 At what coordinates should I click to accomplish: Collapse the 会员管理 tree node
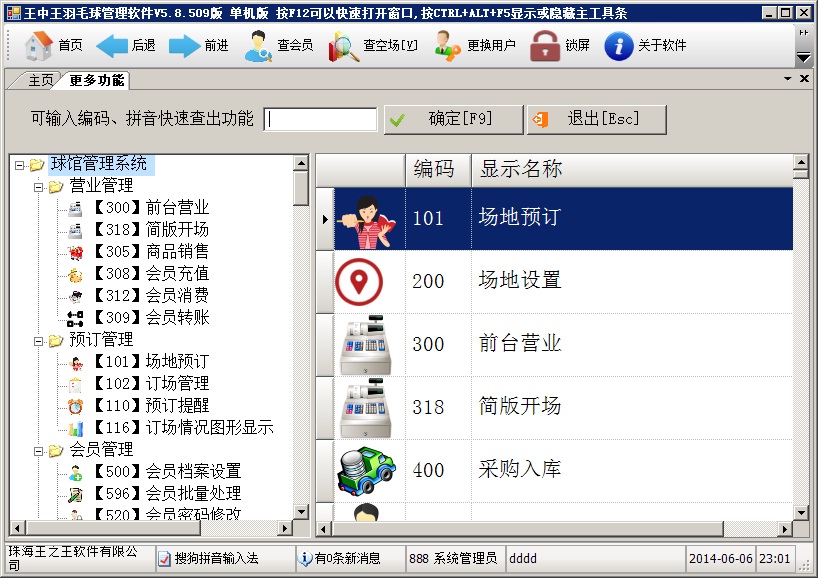pyautogui.click(x=38, y=450)
